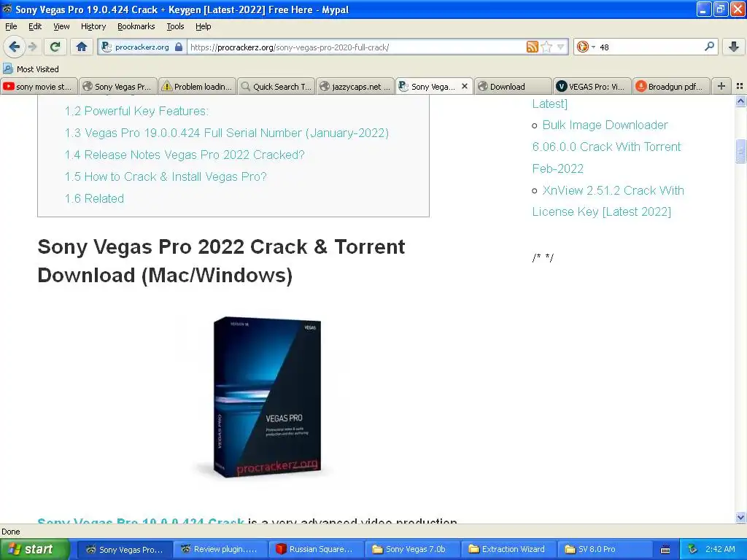Click the vertical scrollbar thumb

740,152
